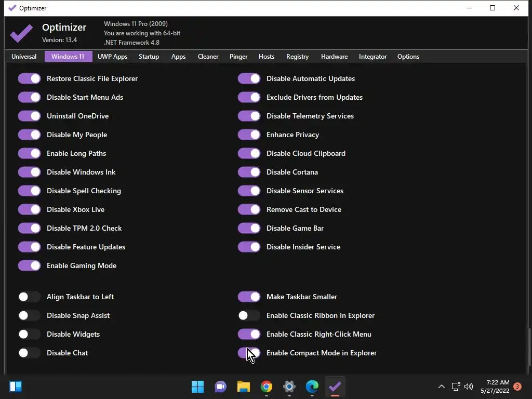The height and width of the screenshot is (399, 532).
Task: Click the 'Version: 13.4' text
Action: pyautogui.click(x=59, y=40)
